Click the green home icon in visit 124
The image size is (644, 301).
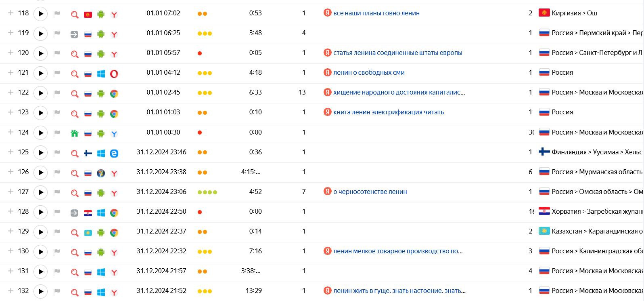point(75,133)
